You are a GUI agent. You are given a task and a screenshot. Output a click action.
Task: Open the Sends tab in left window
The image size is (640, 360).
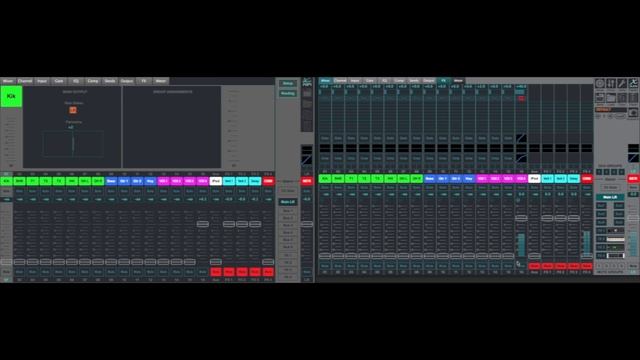coord(110,81)
